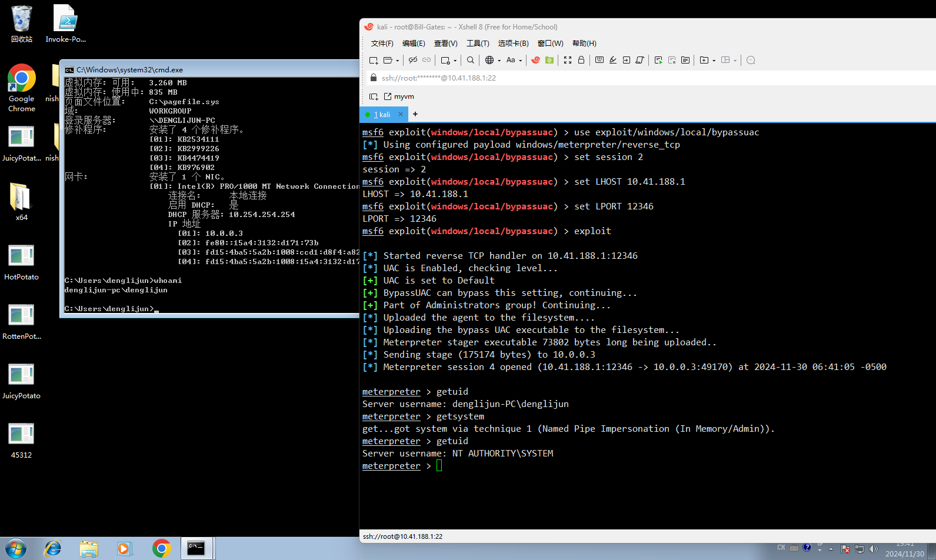Viewport: 936px width, 560px height.
Task: Click the ssh address bar field
Action: [x=650, y=78]
